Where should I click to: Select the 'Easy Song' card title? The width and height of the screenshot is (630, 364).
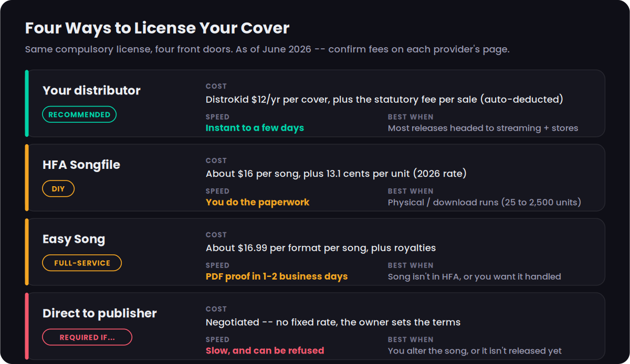coord(74,239)
